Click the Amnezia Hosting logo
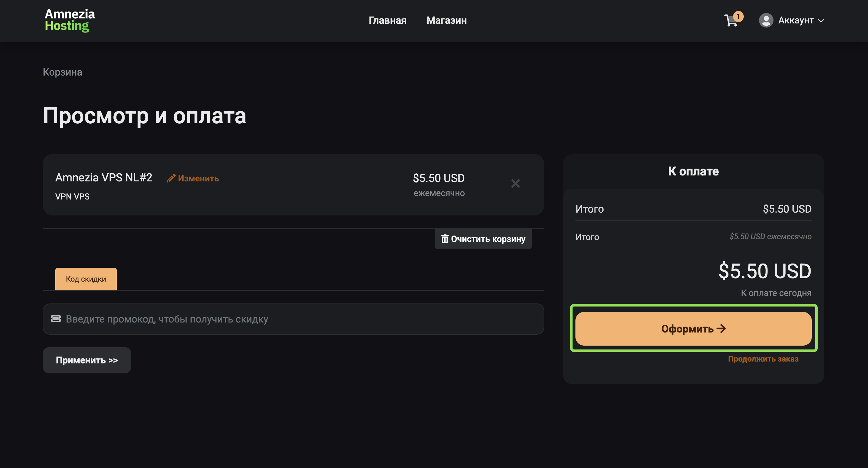This screenshot has height=468, width=868. point(70,20)
